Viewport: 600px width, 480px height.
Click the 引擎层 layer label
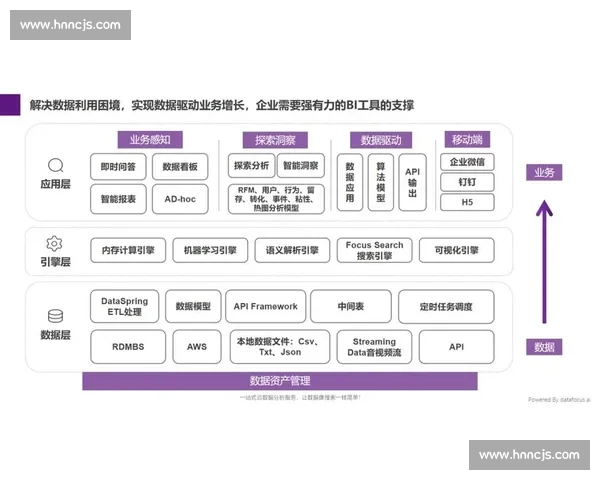55,262
